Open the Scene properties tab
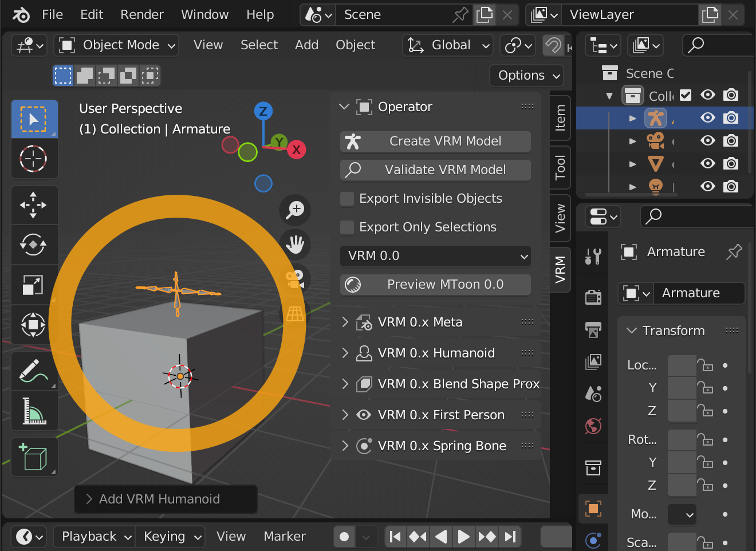 593,394
